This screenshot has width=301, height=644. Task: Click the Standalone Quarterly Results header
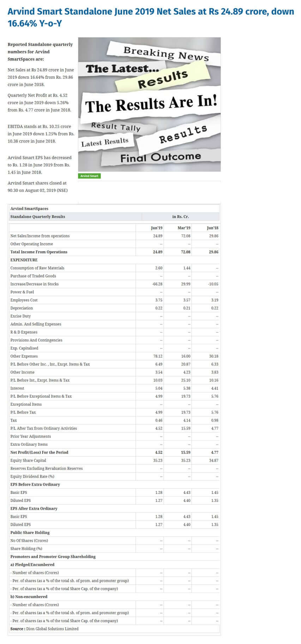[x=38, y=217]
